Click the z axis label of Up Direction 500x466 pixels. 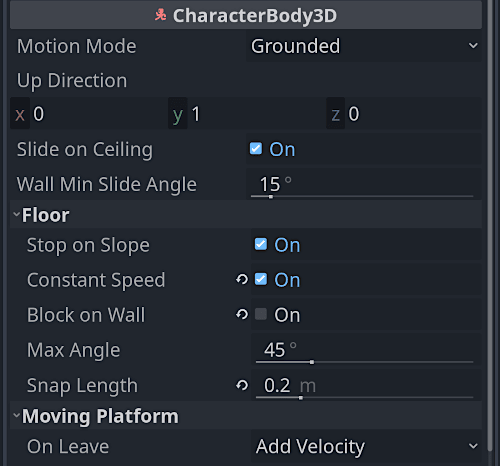click(335, 114)
